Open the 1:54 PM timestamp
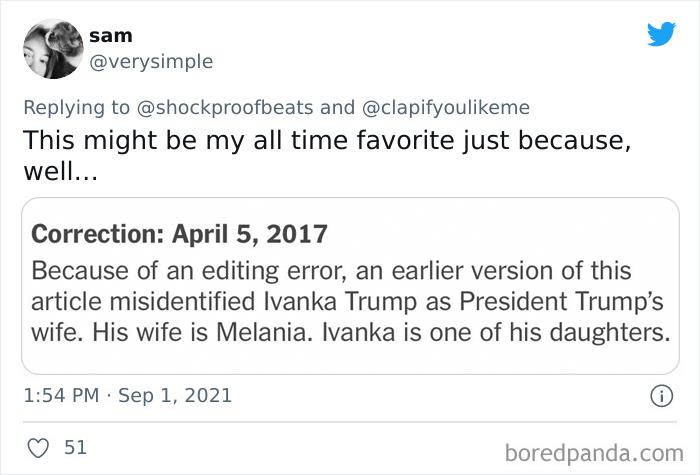The height and width of the screenshot is (475, 700). [61, 395]
